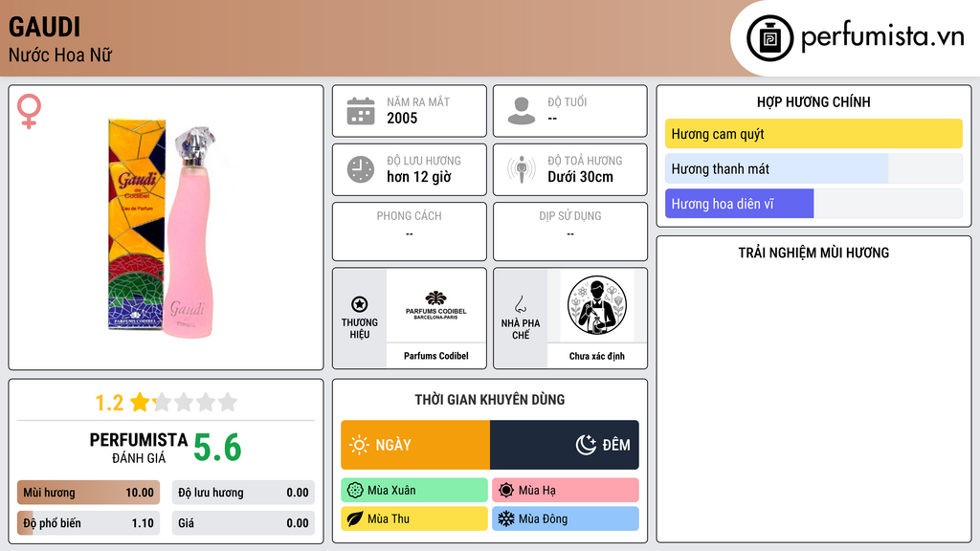Click the female gender symbol icon
The image size is (980, 551).
[x=29, y=111]
